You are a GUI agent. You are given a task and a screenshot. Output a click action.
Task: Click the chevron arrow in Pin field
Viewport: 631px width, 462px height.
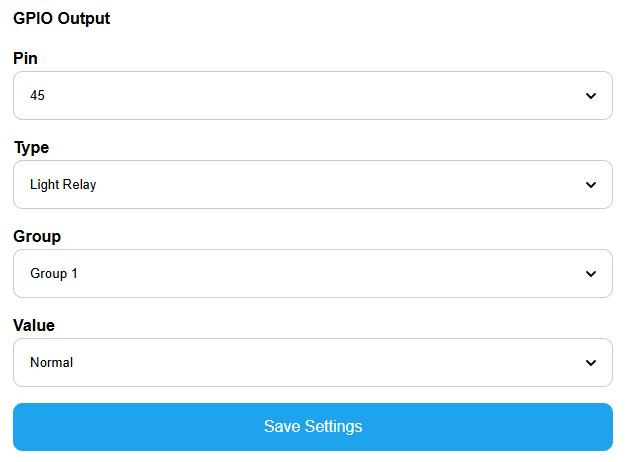pos(591,96)
